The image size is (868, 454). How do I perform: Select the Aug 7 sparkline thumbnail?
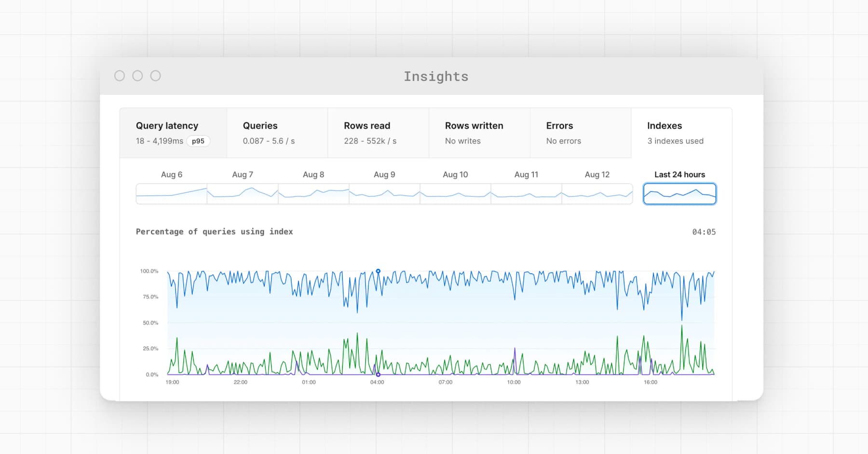[243, 194]
